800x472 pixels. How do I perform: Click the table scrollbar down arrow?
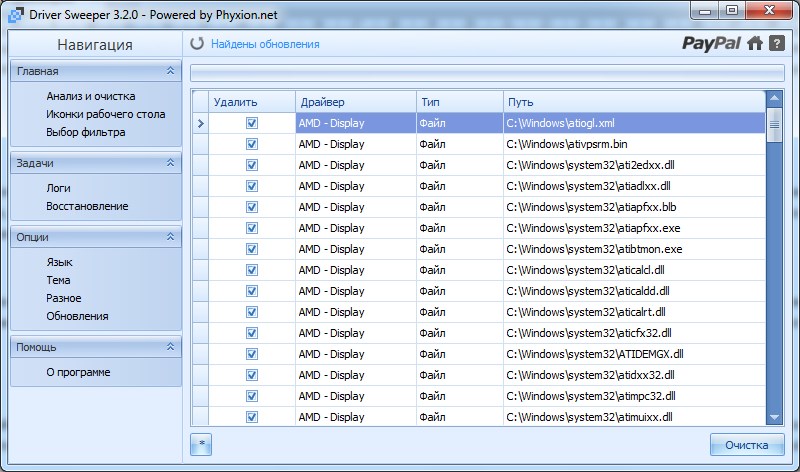(x=774, y=417)
